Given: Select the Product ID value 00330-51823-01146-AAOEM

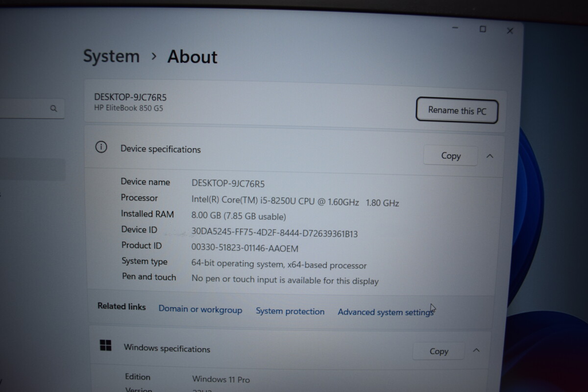Looking at the screenshot, I should pos(245,248).
